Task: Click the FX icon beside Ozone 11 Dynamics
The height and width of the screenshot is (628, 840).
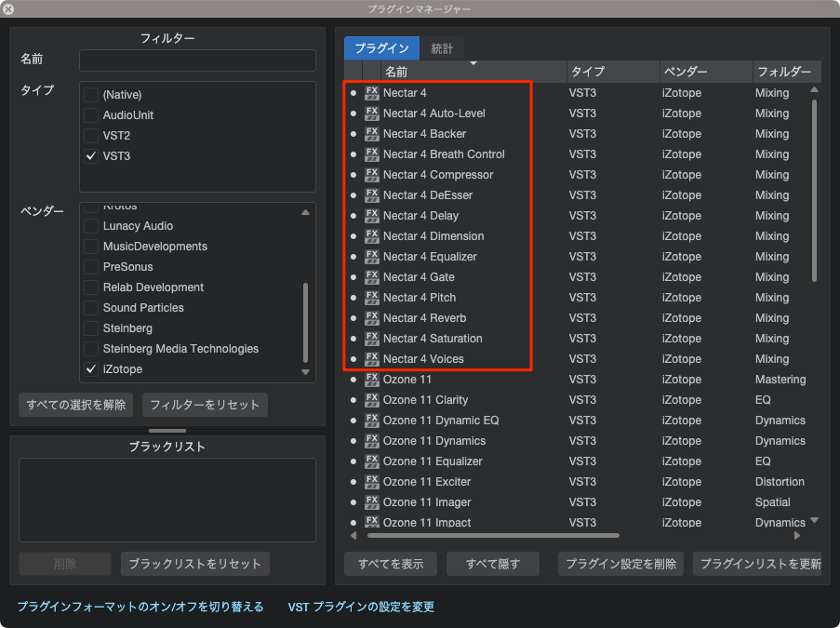Action: 372,440
